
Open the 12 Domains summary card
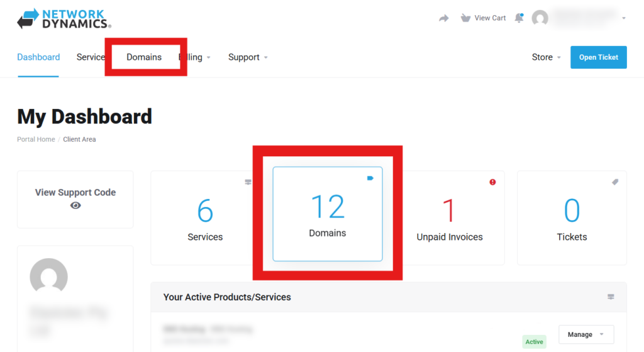coord(327,214)
